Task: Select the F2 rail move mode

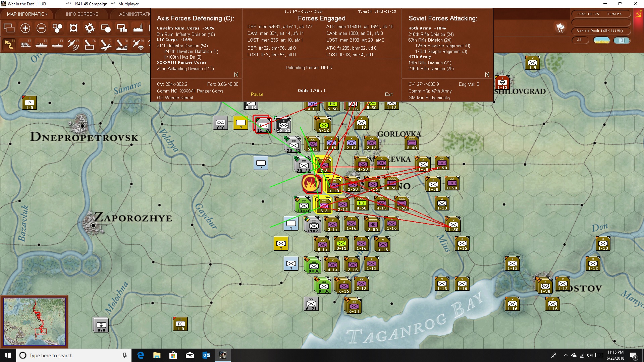Action: click(x=25, y=44)
